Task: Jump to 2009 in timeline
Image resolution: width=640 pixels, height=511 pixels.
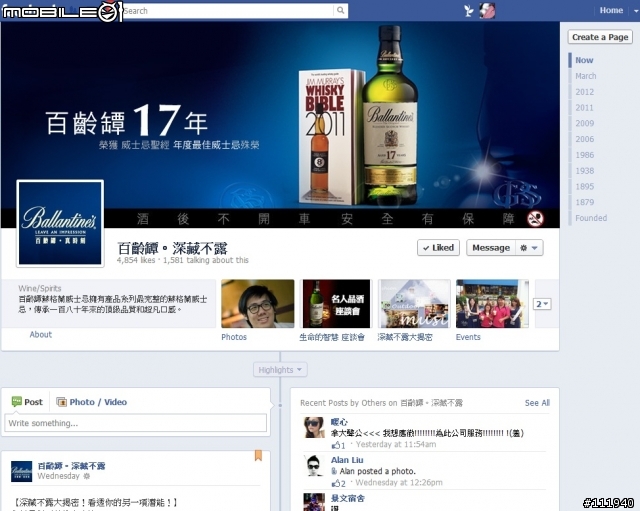Action: 584,123
